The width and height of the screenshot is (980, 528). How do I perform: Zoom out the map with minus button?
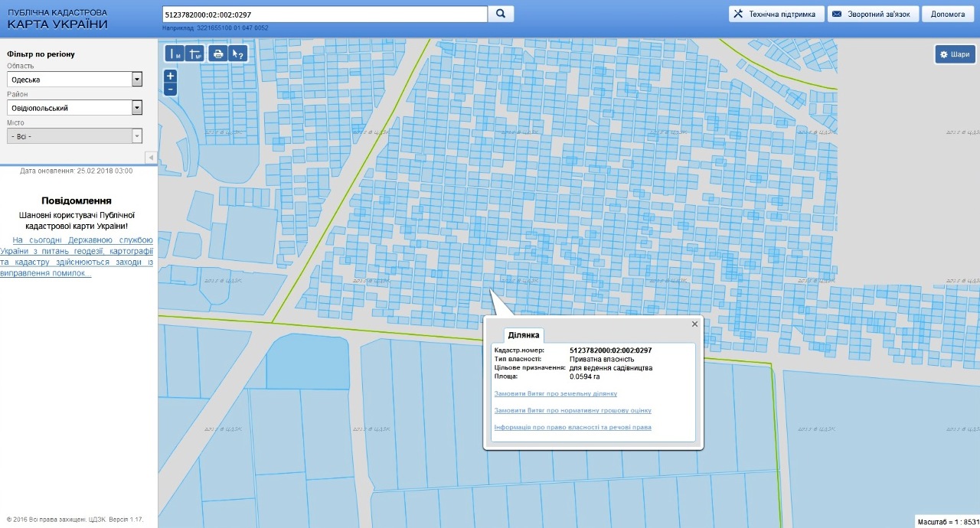pyautogui.click(x=171, y=89)
